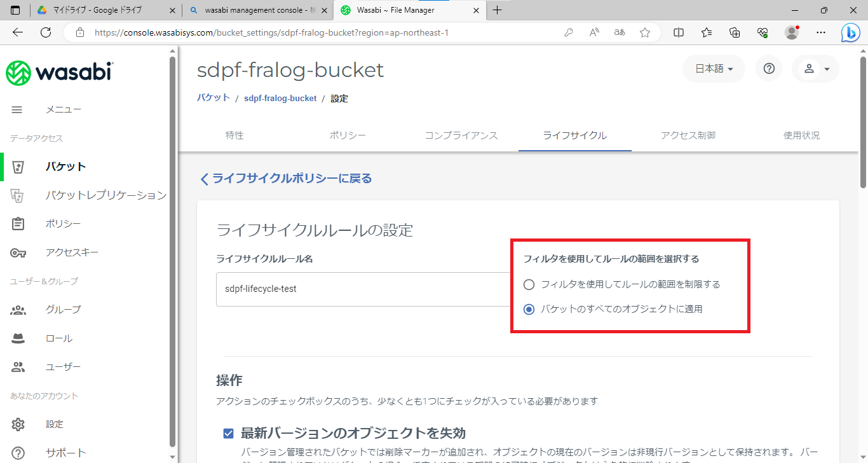Click the Roles hat icon

pyautogui.click(x=18, y=338)
